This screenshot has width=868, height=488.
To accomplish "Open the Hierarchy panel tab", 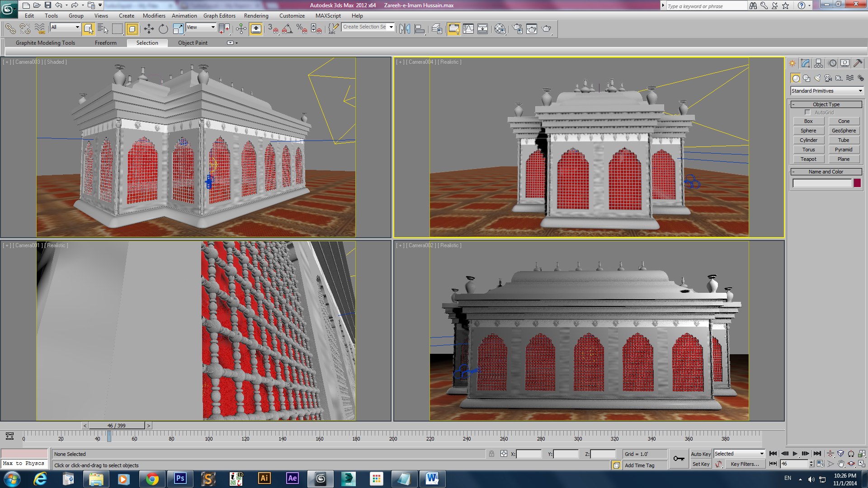I will (x=819, y=63).
